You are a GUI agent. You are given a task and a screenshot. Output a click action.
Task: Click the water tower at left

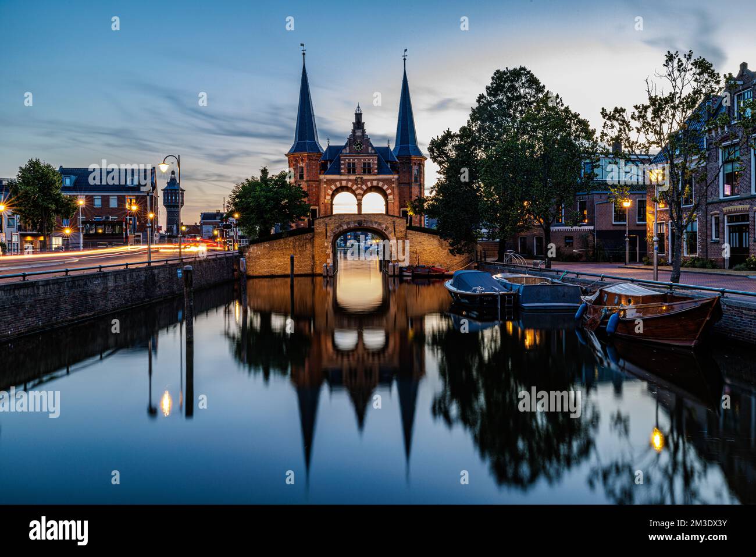173,203
